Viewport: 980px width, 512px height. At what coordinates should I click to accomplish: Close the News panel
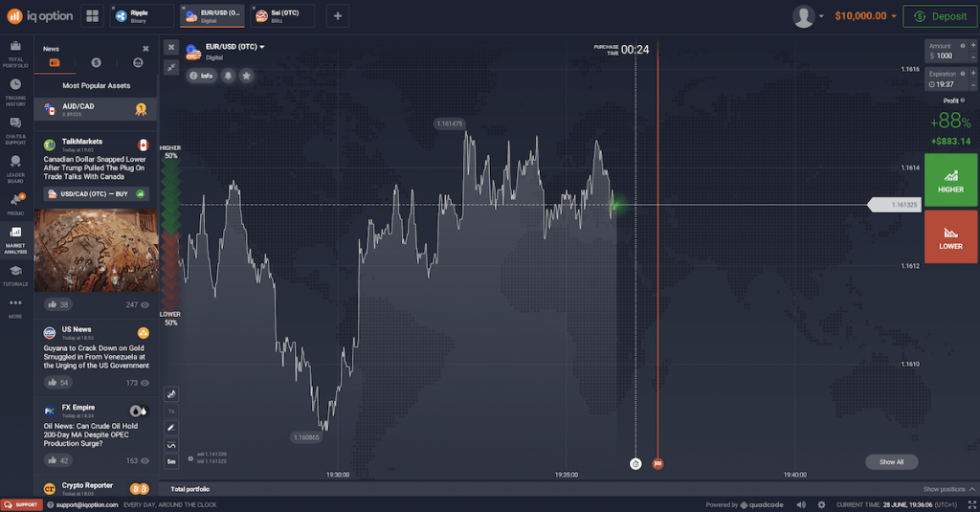pyautogui.click(x=145, y=49)
